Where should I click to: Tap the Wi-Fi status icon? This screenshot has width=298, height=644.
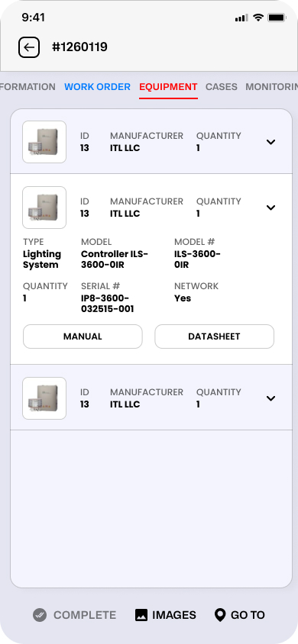(258, 18)
